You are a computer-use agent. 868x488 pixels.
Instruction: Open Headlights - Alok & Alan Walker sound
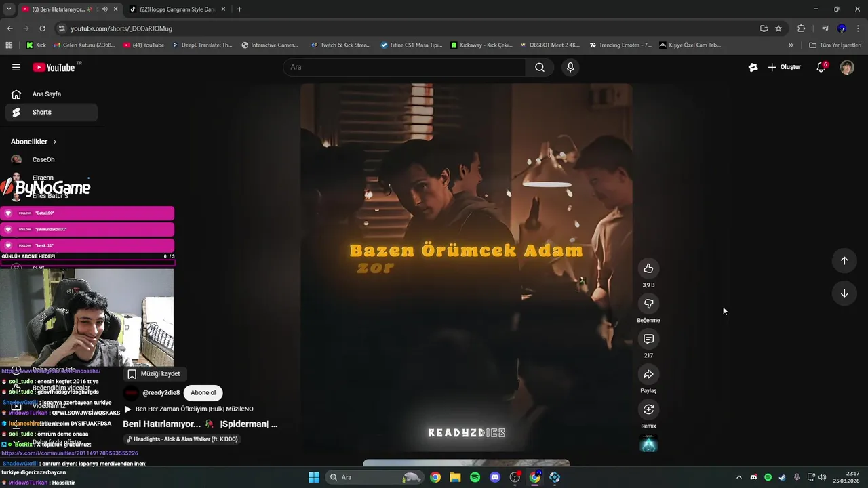(182, 439)
